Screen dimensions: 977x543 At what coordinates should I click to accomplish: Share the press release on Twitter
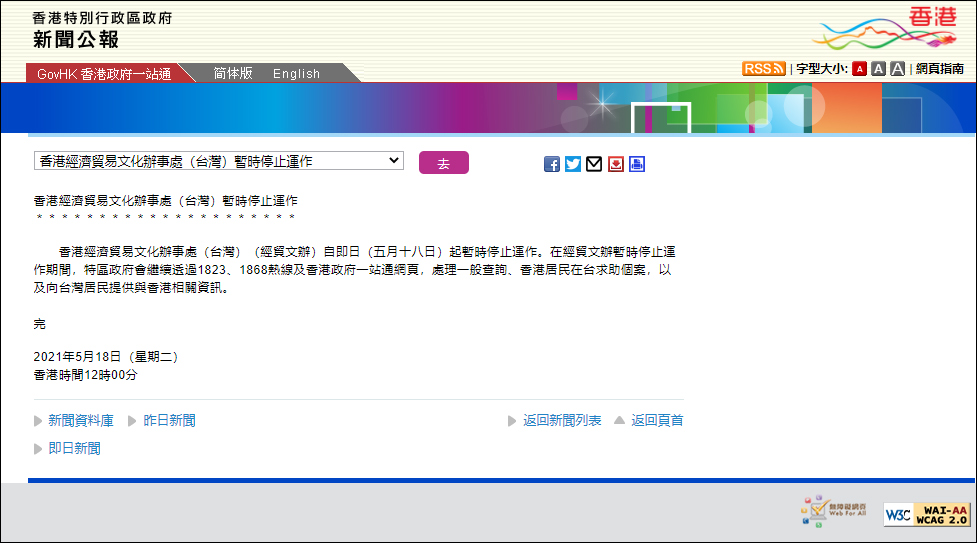tap(573, 164)
